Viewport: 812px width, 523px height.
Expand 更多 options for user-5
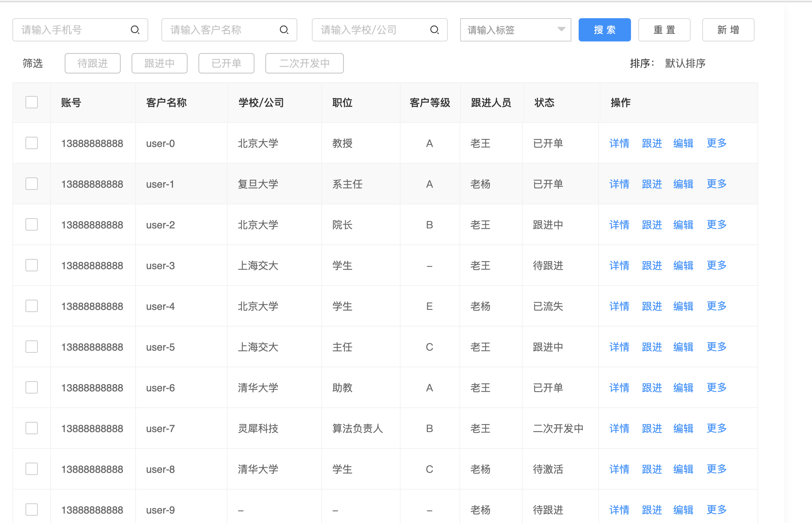tap(716, 347)
